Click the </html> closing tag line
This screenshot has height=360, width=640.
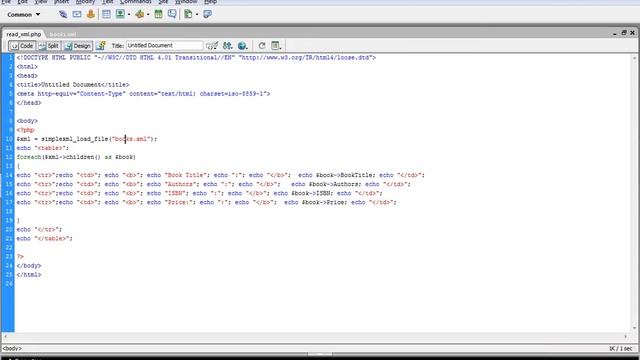pos(29,274)
